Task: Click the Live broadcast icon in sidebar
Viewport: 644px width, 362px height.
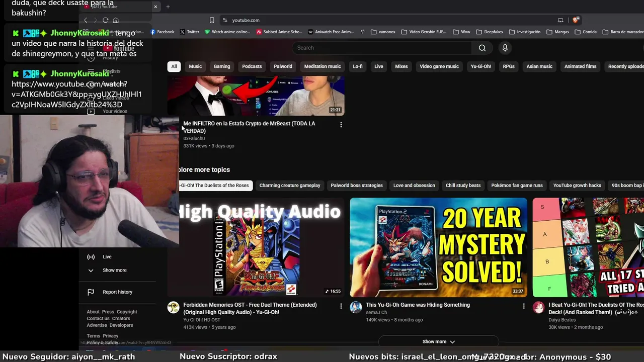Action: [91, 257]
